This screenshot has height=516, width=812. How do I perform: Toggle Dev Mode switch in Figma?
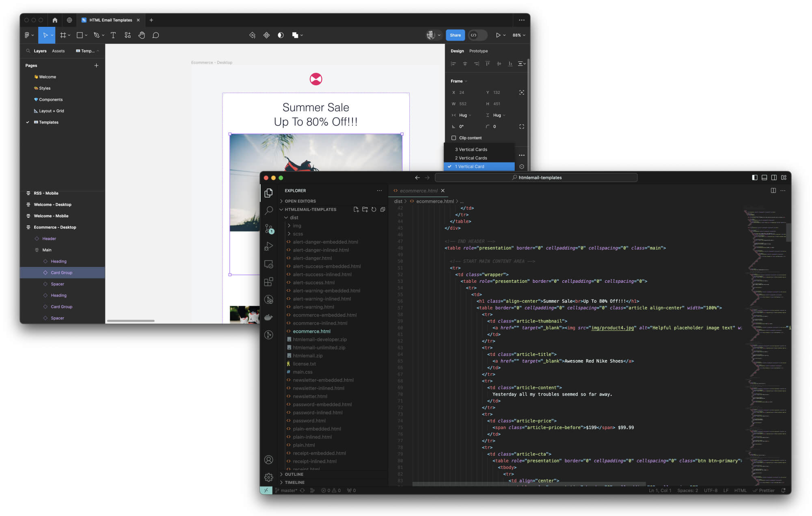pos(478,35)
